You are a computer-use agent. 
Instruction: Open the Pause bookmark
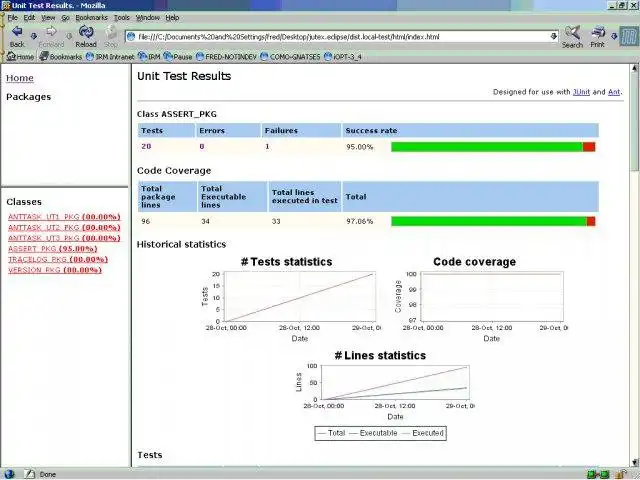(x=178, y=56)
